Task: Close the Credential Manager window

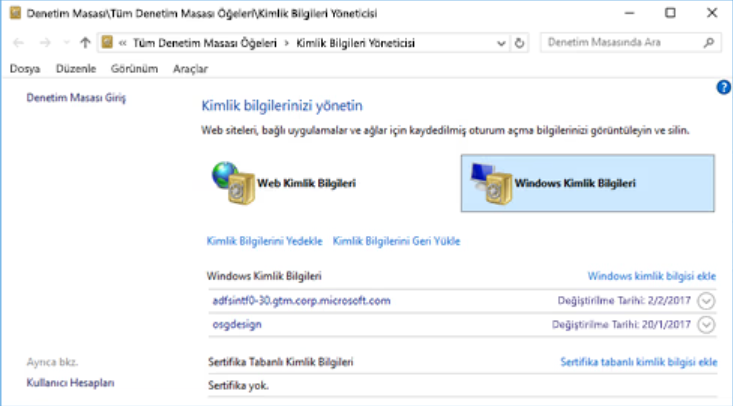Action: click(712, 13)
